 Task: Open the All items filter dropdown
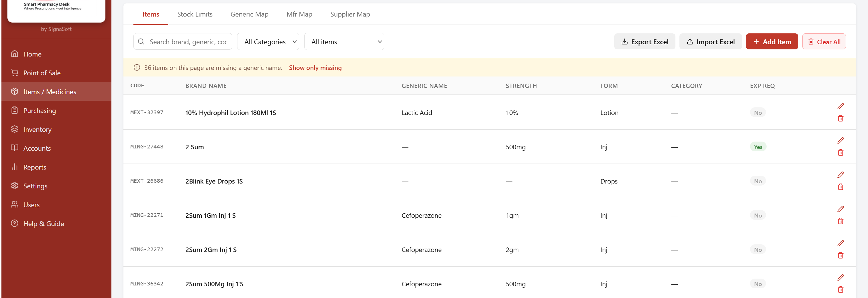pos(344,42)
